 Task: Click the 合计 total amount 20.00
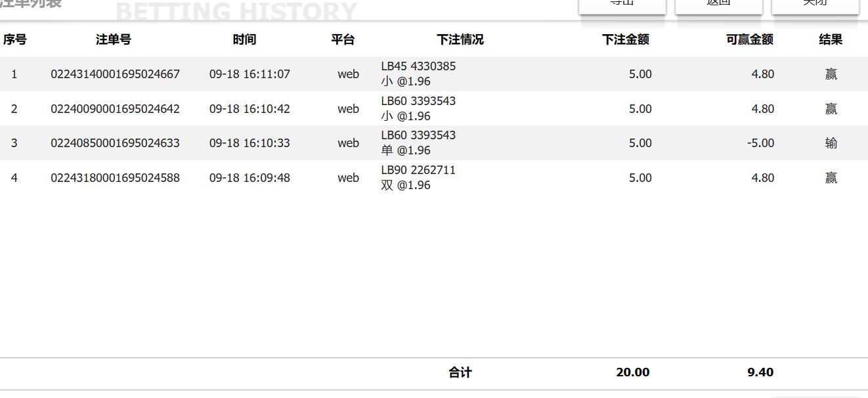632,372
